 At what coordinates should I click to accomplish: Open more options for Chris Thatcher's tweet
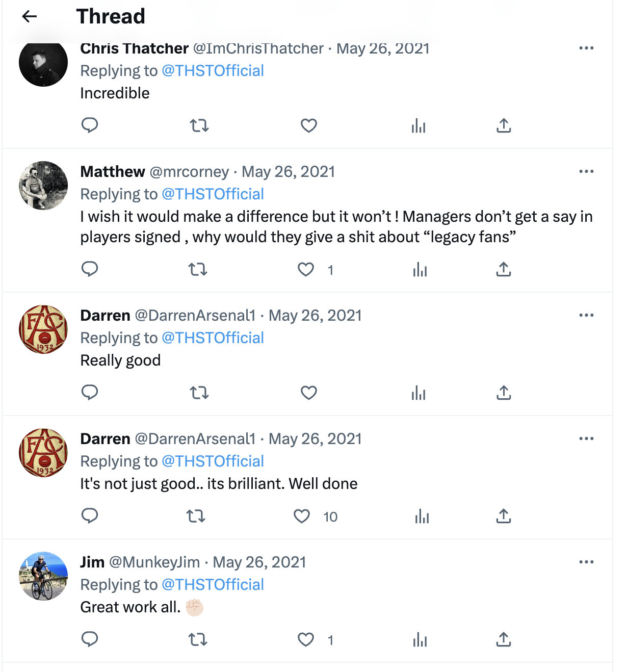[x=586, y=48]
